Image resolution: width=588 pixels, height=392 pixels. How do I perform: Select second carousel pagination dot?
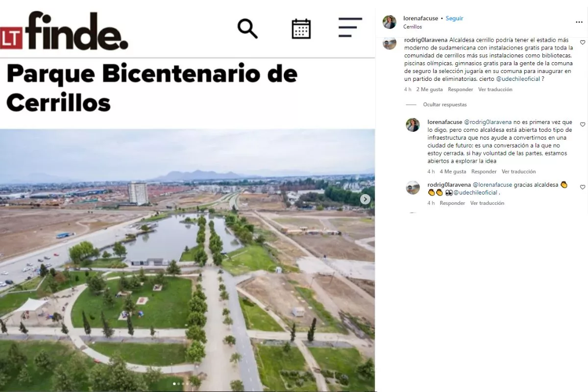(x=178, y=384)
